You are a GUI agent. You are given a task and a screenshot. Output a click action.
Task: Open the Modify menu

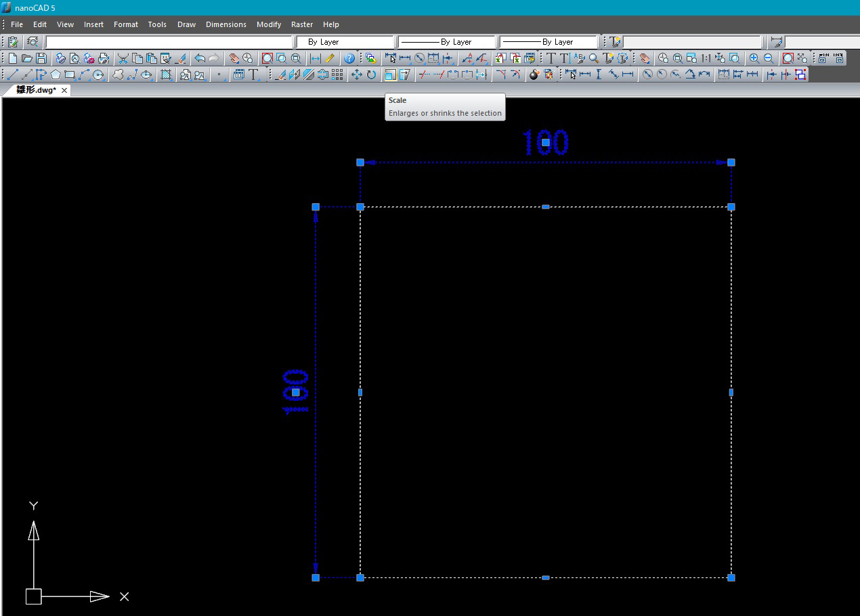(268, 24)
